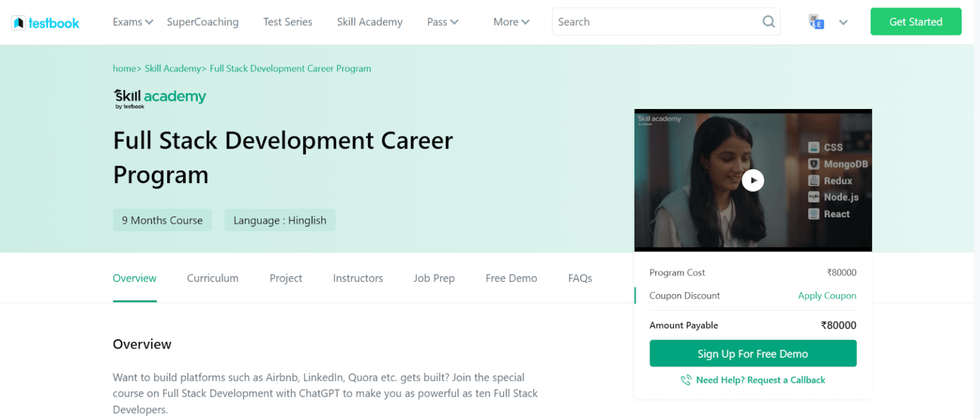Click Apply Coupon to add a discount
The width and height of the screenshot is (980, 419).
tap(827, 295)
